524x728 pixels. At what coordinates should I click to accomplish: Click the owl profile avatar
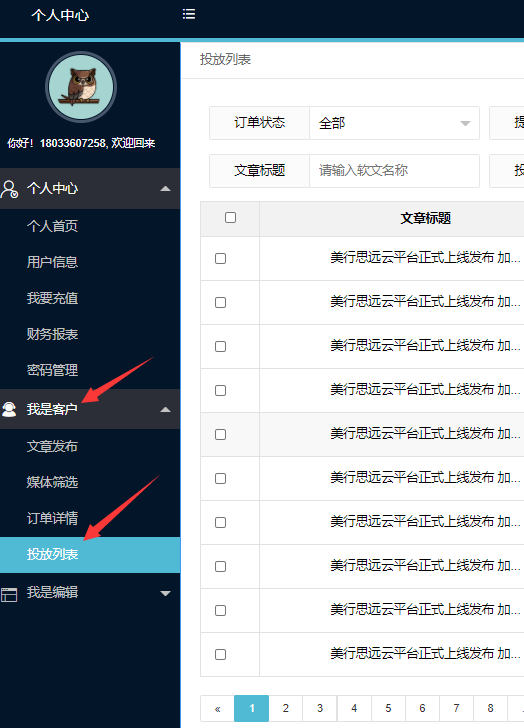tap(81, 87)
